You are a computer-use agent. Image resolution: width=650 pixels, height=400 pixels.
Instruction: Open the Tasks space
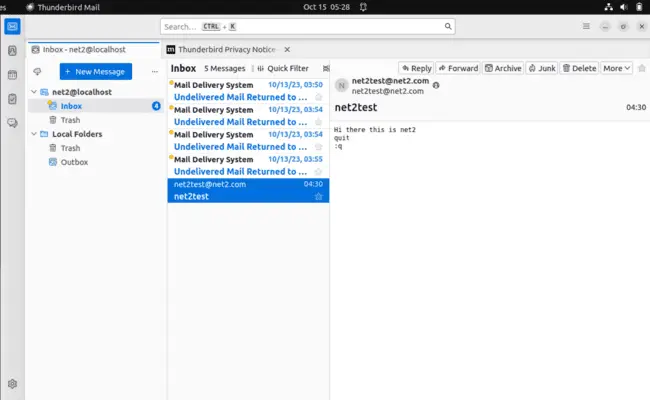tap(12, 99)
